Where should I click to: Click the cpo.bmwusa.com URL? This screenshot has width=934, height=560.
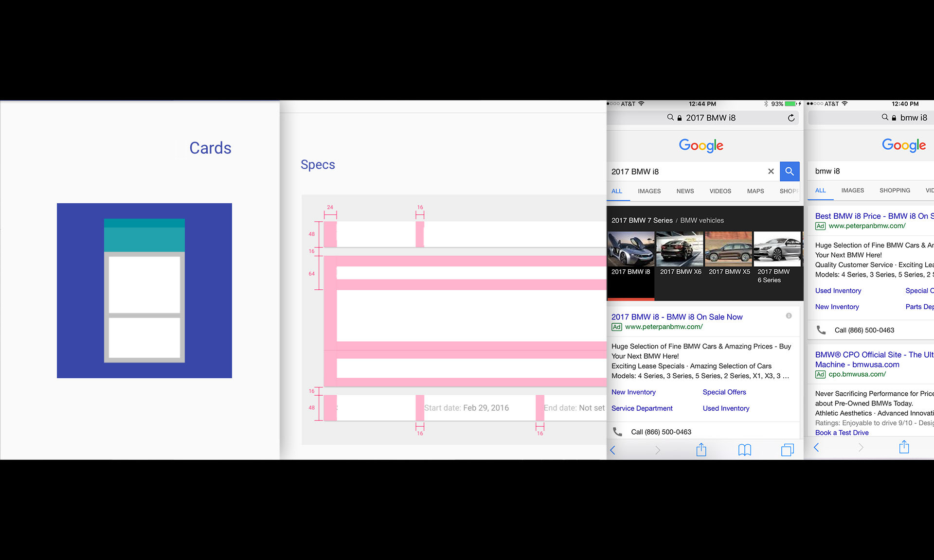pos(857,374)
